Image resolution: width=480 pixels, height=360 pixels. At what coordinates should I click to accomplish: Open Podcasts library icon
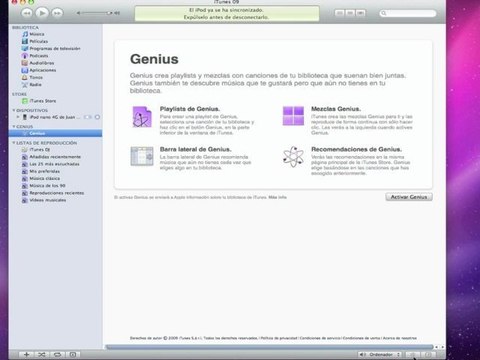[x=25, y=56]
